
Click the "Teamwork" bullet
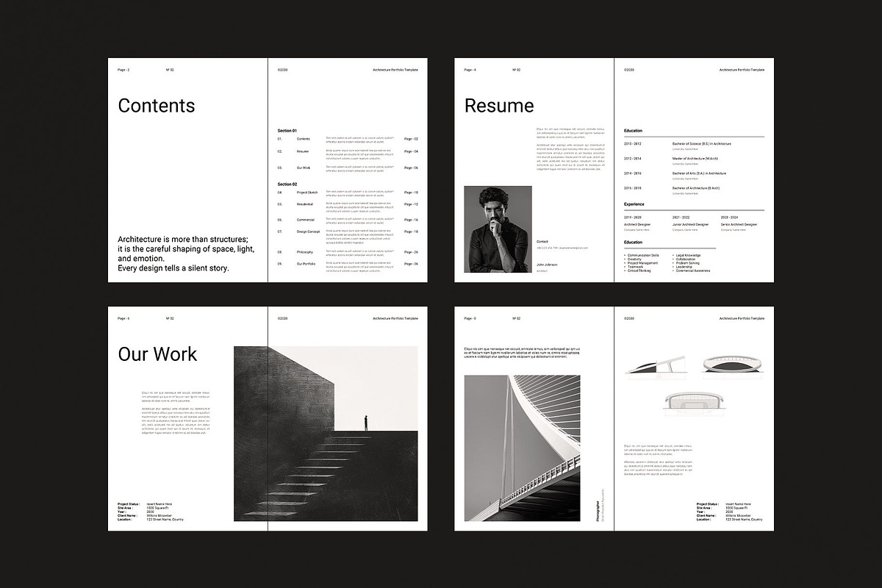[x=635, y=267]
